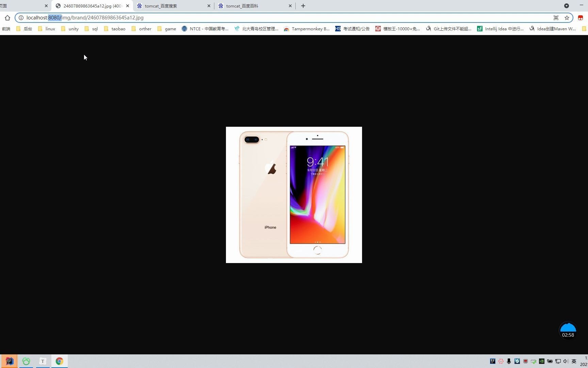588x368 pixels.
Task: Open the orther bookmark folder
Action: (x=142, y=29)
